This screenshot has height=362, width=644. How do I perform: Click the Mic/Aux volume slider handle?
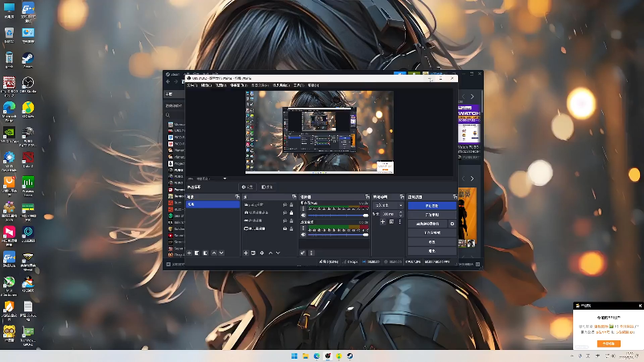tap(365, 215)
